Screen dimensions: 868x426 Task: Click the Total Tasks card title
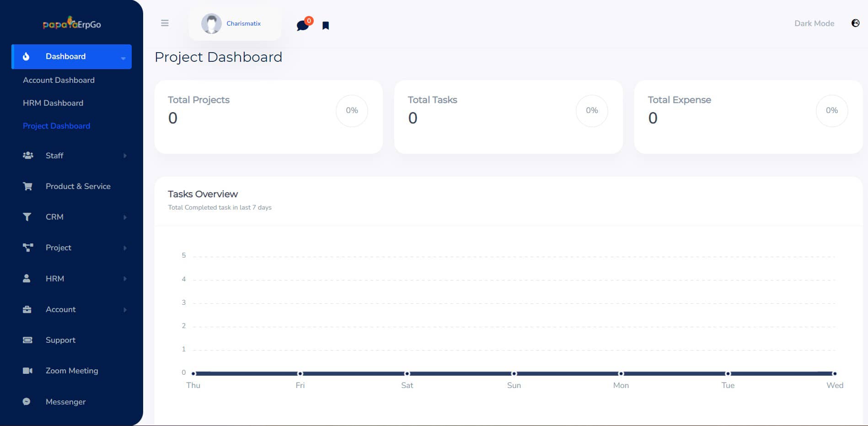pos(433,100)
